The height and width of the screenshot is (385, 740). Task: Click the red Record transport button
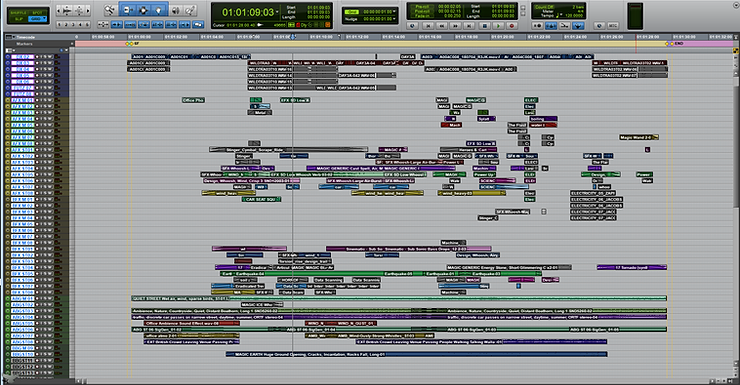[x=512, y=25]
